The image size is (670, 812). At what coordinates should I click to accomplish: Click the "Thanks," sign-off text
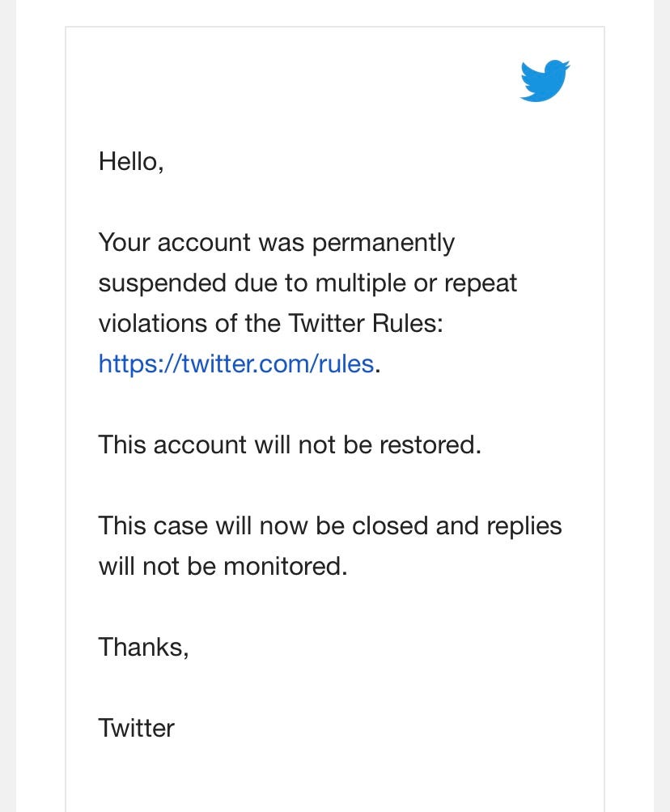[x=143, y=647]
